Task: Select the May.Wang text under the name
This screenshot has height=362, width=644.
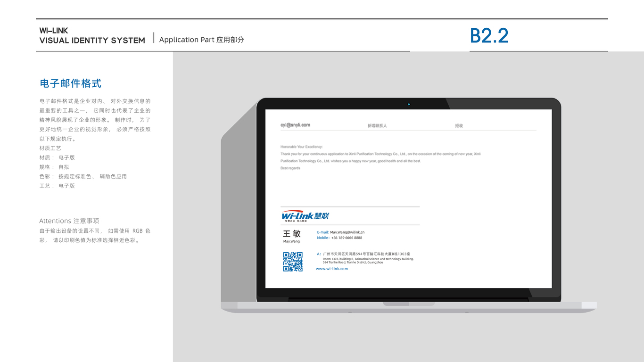Action: pos(291,241)
